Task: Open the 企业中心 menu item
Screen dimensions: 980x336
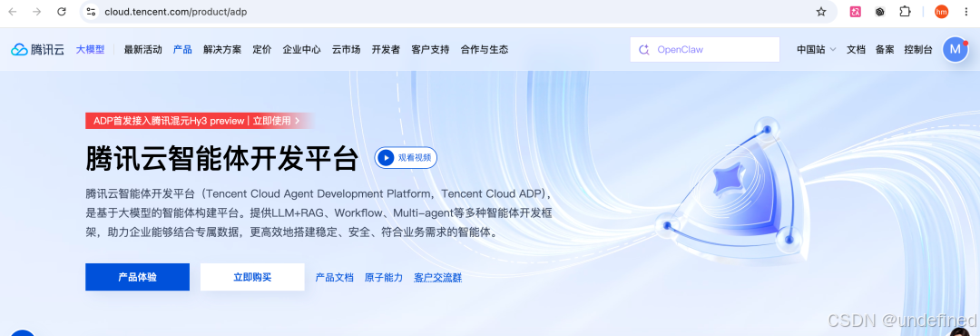Action: click(x=302, y=49)
